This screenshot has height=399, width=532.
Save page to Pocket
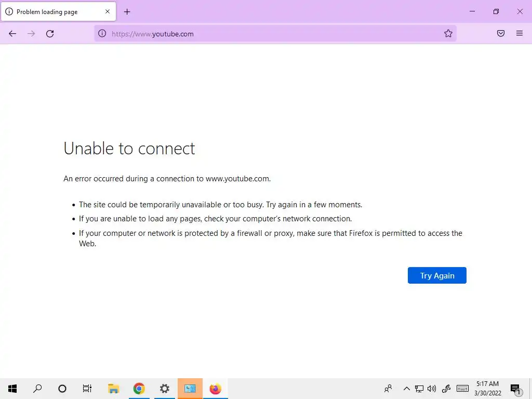(x=501, y=33)
